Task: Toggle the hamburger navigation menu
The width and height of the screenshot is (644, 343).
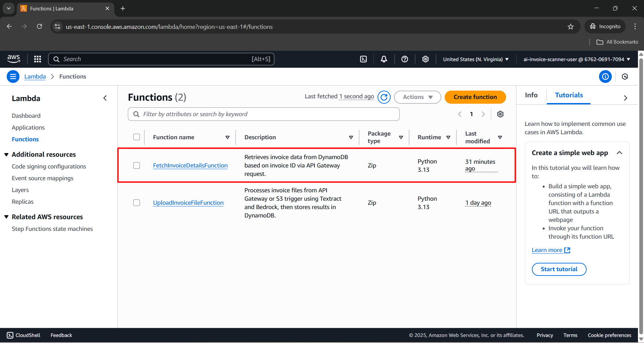Action: coord(13,77)
